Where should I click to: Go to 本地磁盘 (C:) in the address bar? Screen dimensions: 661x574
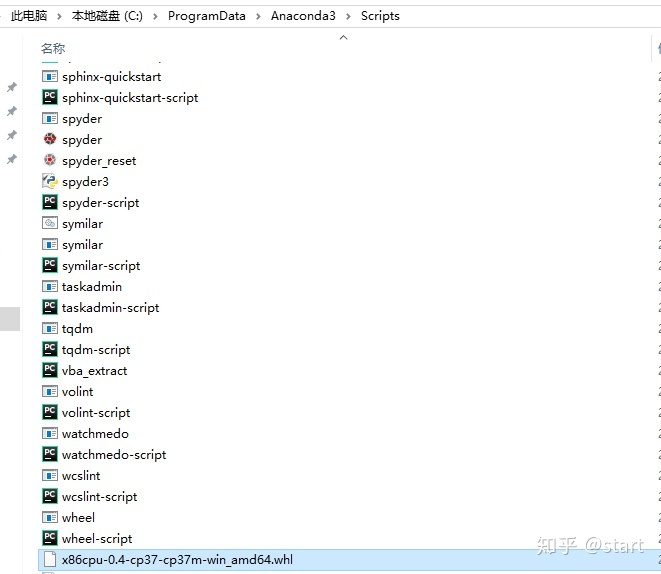107,16
